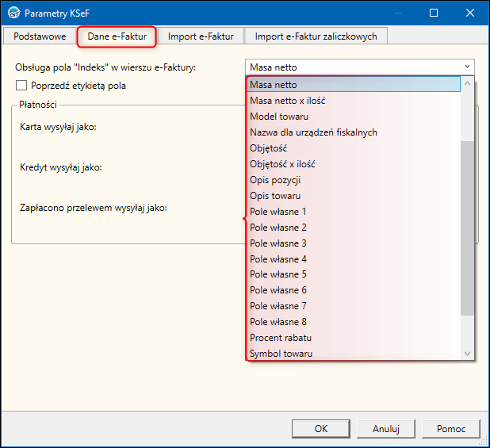Select 'Pole własne 5' entry
490x448 pixels.
(x=354, y=274)
